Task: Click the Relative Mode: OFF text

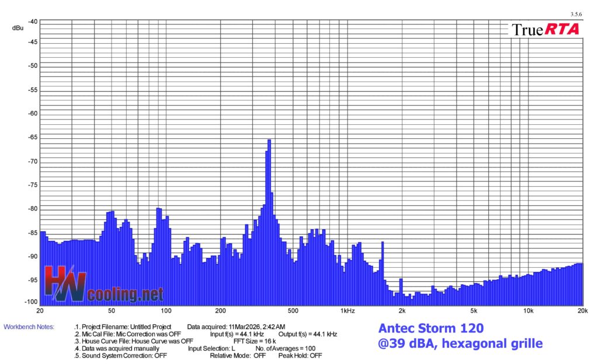Action: (x=238, y=355)
